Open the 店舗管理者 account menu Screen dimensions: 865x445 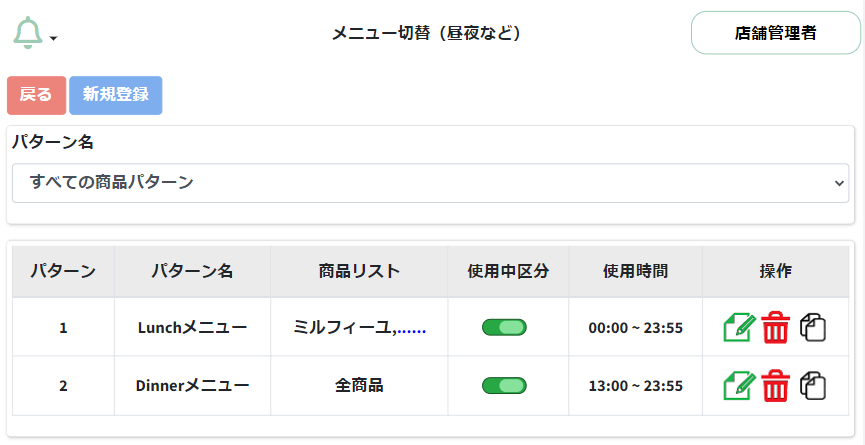[x=775, y=33]
